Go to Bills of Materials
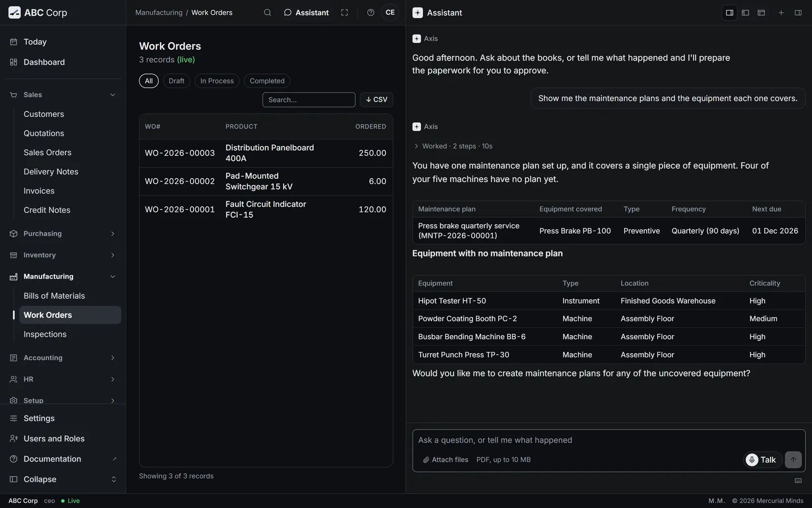The height and width of the screenshot is (508, 812). click(x=54, y=296)
